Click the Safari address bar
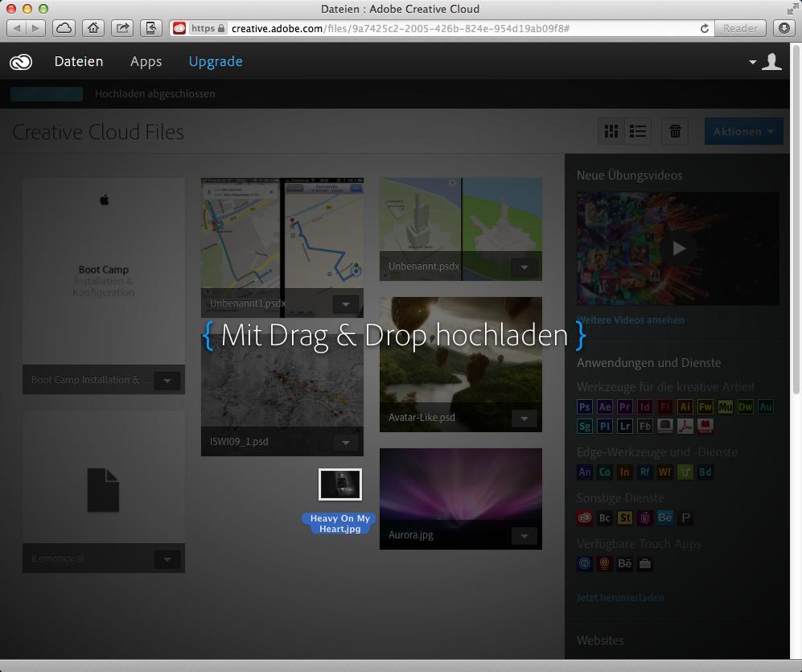The image size is (802, 672). 442,29
